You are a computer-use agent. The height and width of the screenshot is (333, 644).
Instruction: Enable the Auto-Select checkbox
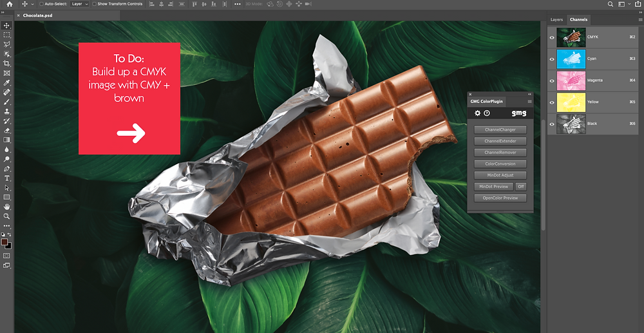[41, 4]
